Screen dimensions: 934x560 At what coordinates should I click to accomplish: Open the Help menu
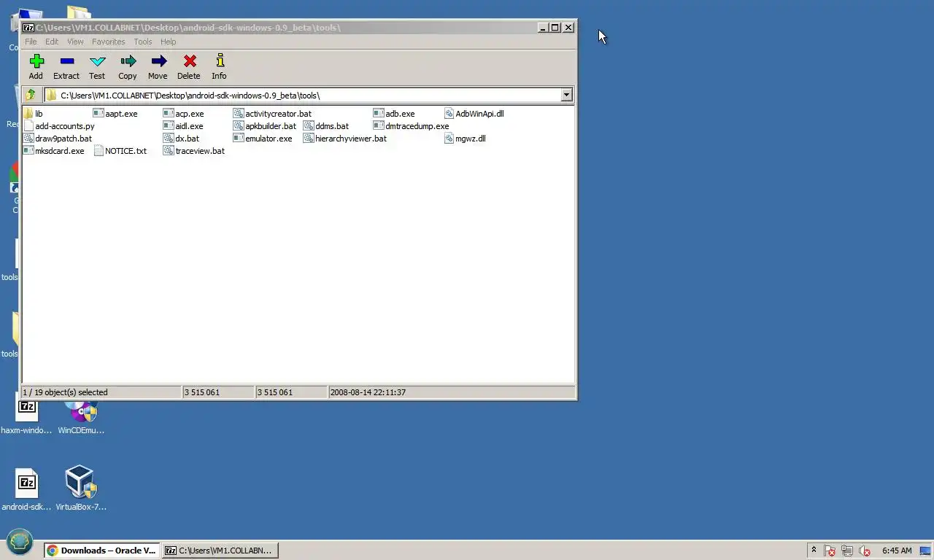[169, 42]
